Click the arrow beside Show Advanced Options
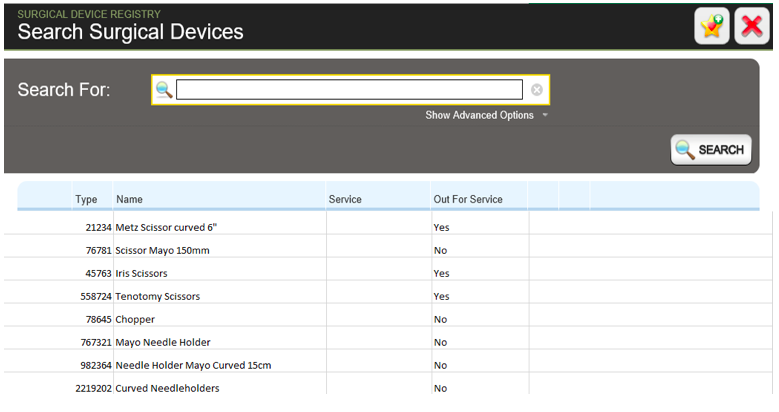The width and height of the screenshot is (779, 412). pos(545,115)
